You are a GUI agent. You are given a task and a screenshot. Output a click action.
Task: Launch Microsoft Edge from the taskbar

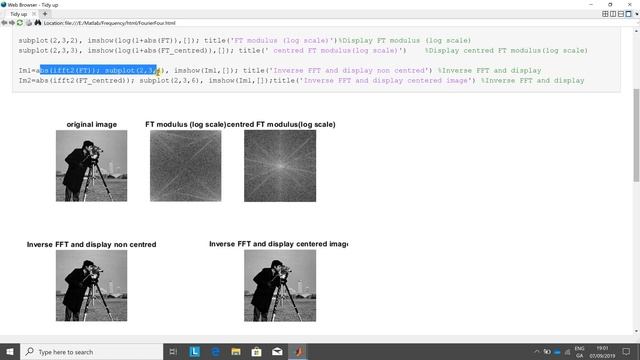point(215,351)
